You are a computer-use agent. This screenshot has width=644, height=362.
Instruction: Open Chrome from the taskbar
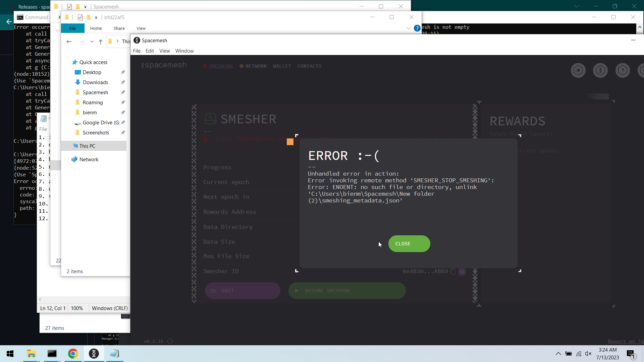[73, 354]
